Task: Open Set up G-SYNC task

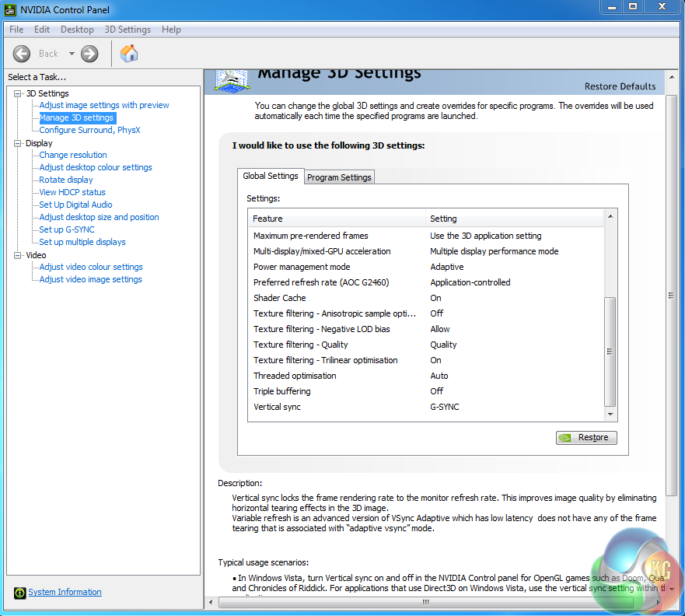Action: 67,229
